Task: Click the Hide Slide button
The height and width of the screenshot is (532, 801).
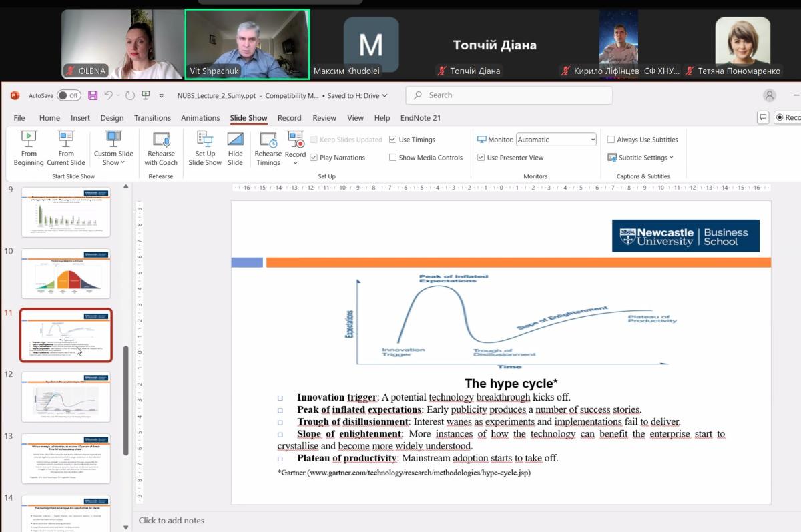Action: 235,148
